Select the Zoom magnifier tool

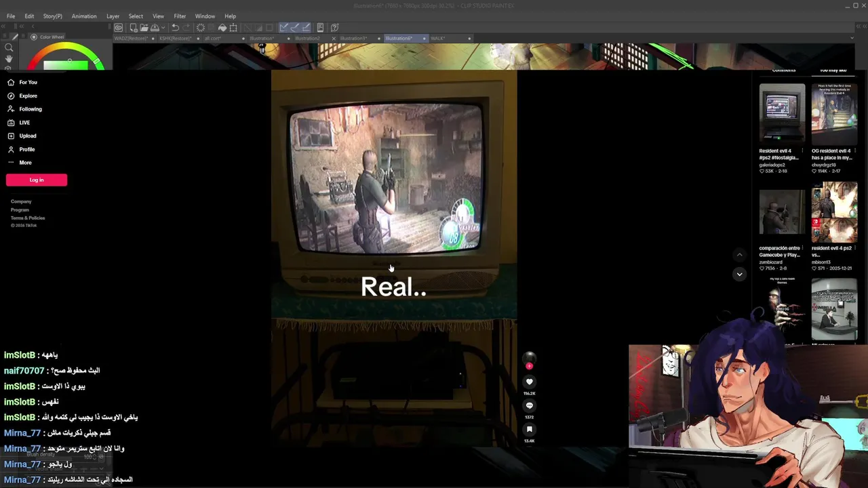point(9,47)
